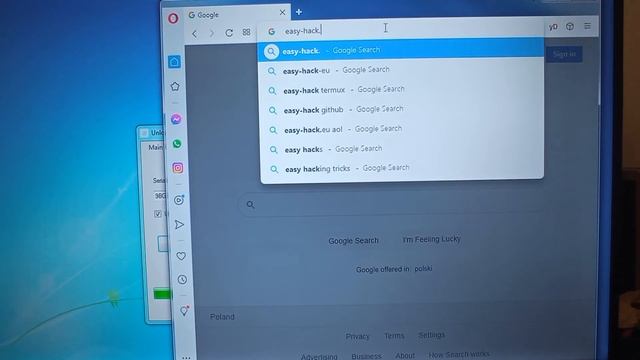This screenshot has width=640, height=360.
Task: Choose 'easy hacking tricks' suggestion
Action: (402, 168)
